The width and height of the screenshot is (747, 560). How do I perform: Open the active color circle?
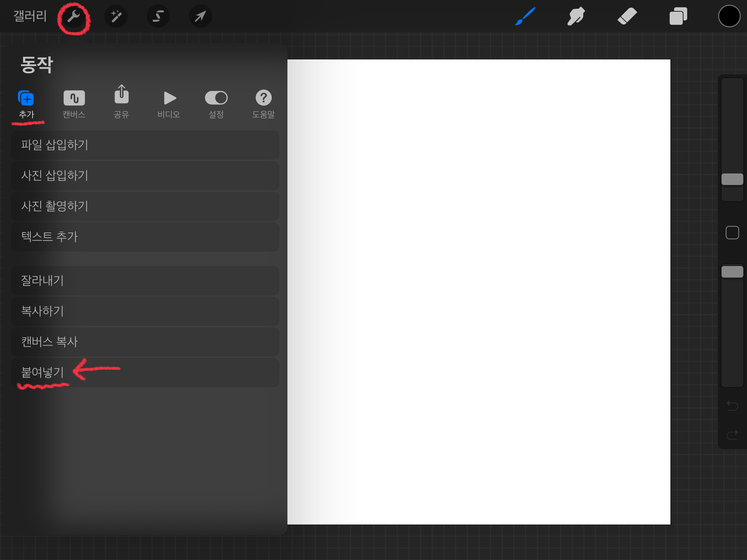[x=729, y=16]
